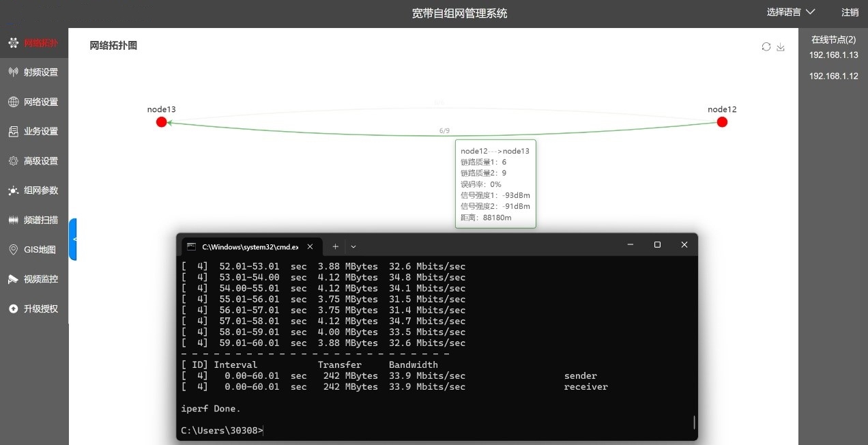The width and height of the screenshot is (868, 445).
Task: Click the 高级设置 gear icon
Action: (13, 161)
